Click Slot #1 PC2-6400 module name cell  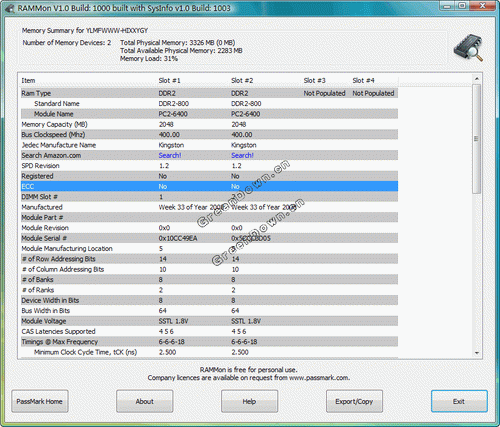(x=173, y=114)
